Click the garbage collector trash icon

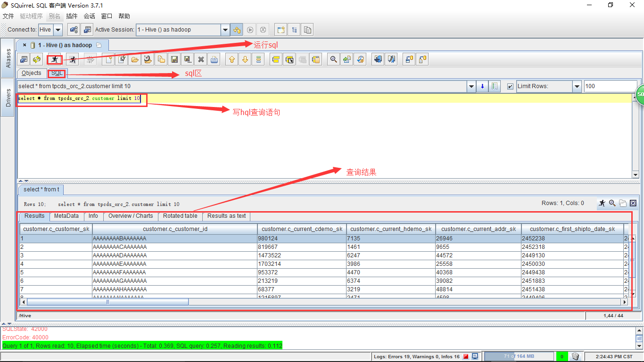[575, 356]
